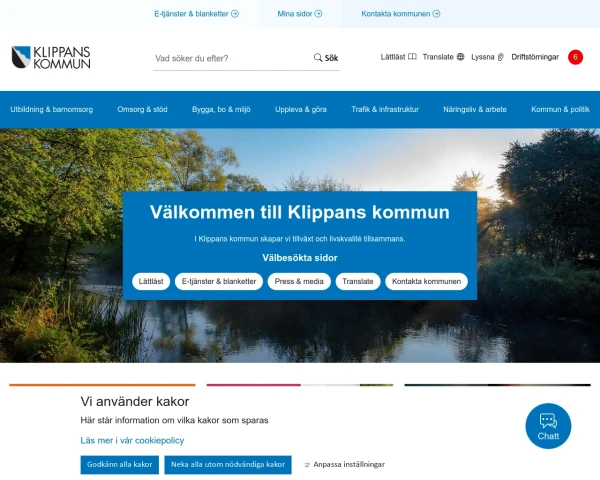Open the Chatt bubble widget
The image size is (600, 480).
548,426
